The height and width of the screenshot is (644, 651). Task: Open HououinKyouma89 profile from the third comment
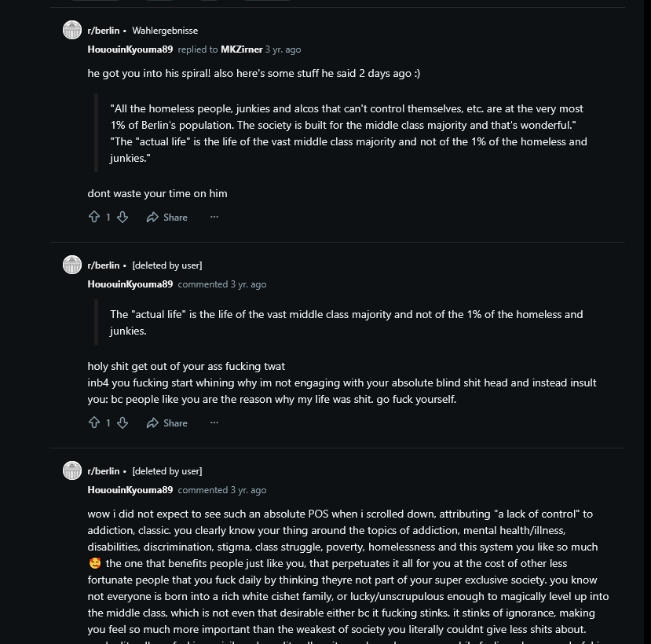(x=130, y=490)
